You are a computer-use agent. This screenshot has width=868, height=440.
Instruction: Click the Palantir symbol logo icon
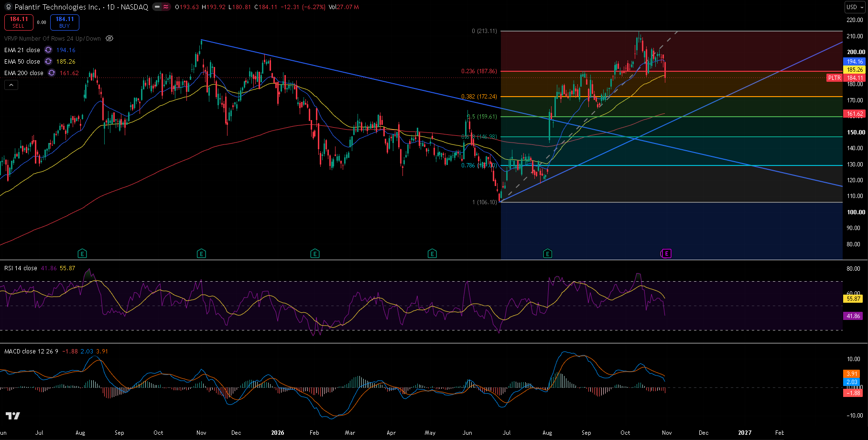point(8,7)
